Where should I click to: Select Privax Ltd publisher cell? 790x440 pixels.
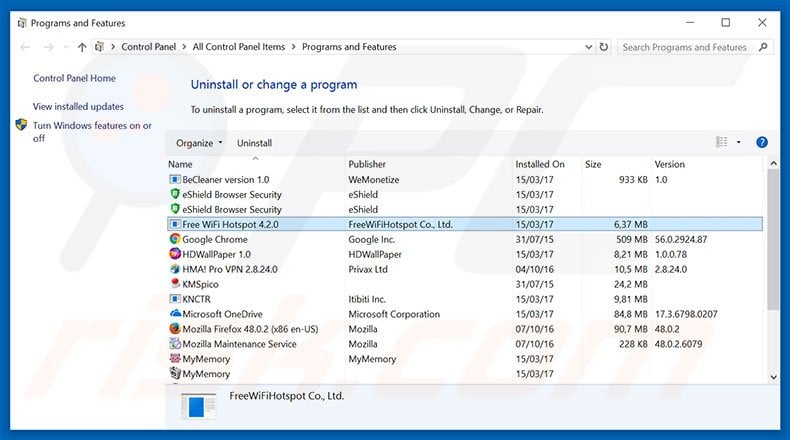click(x=368, y=269)
